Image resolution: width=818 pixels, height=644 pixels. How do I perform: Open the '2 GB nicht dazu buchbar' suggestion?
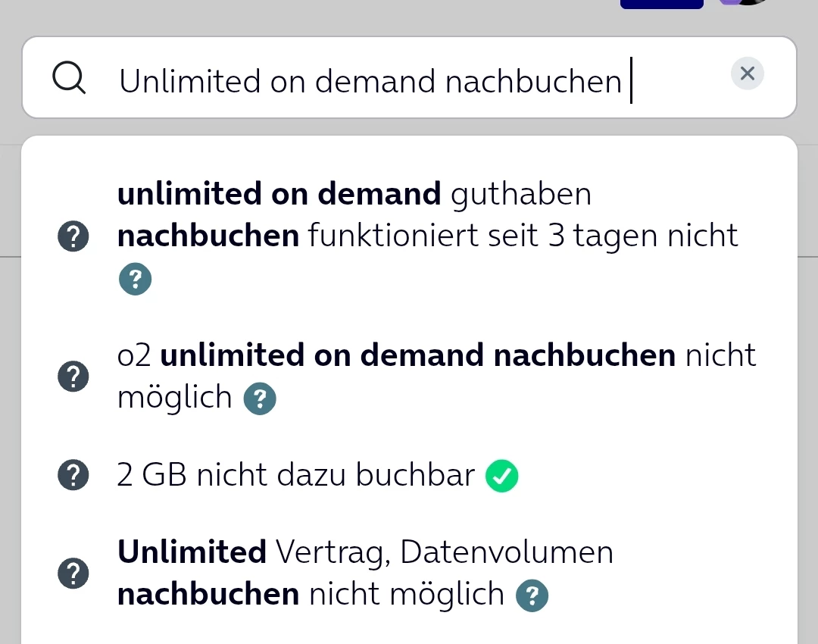pyautogui.click(x=295, y=476)
